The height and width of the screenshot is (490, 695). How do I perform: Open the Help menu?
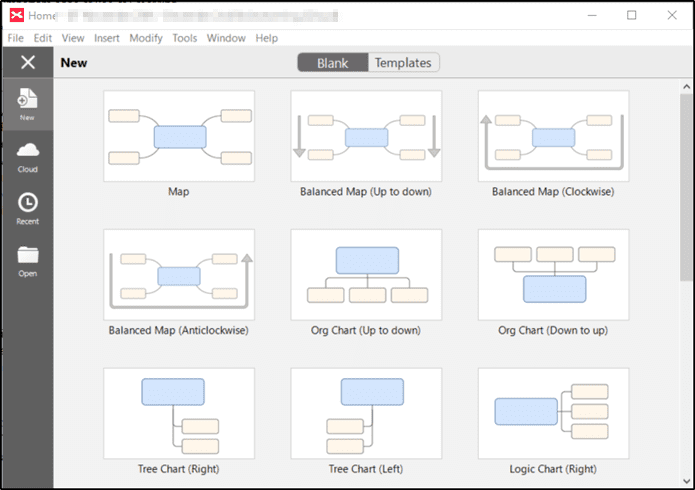click(x=266, y=38)
